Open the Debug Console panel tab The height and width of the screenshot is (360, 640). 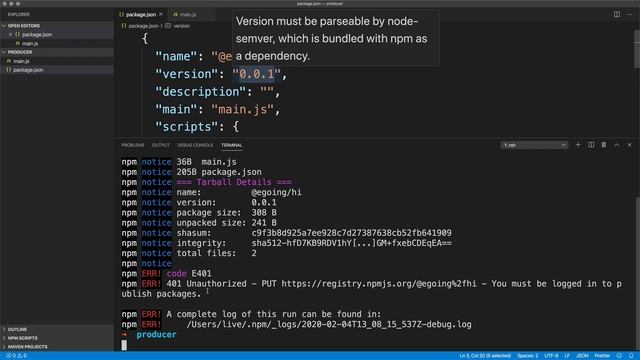pos(195,145)
